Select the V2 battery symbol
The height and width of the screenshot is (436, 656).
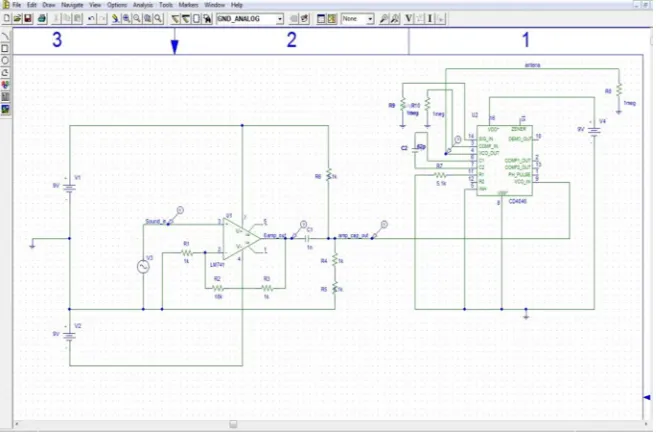click(69, 336)
